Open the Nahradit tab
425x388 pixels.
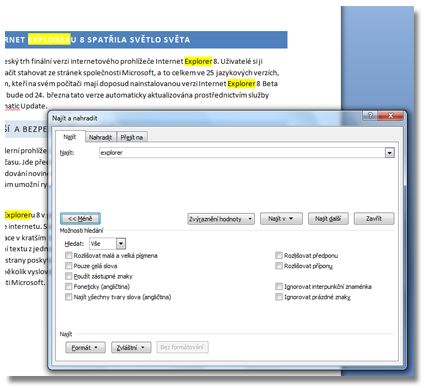tap(100, 137)
